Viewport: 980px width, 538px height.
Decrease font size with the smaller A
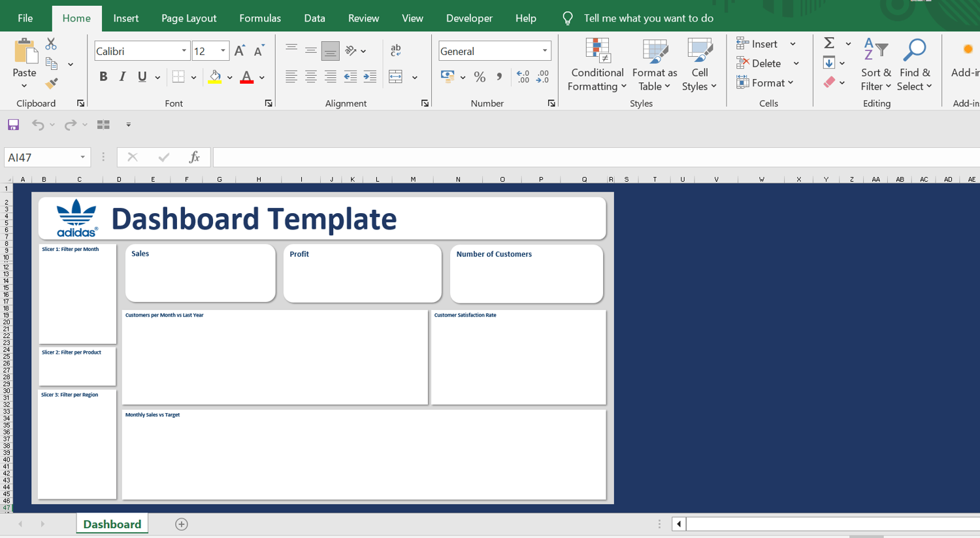259,51
